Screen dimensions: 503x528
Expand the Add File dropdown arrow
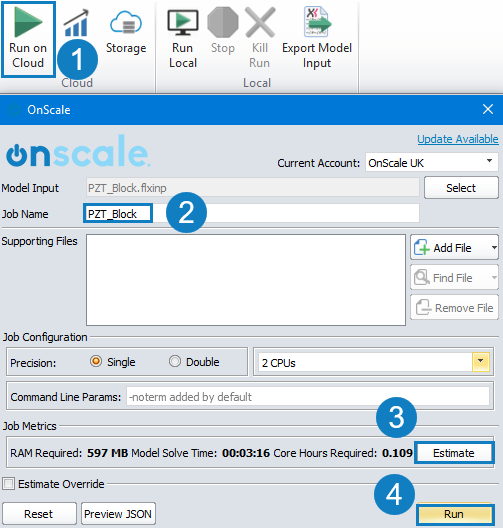pyautogui.click(x=494, y=248)
